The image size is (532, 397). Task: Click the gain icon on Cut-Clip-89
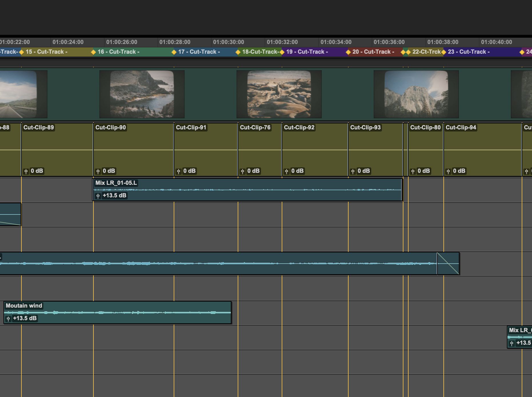pyautogui.click(x=26, y=171)
